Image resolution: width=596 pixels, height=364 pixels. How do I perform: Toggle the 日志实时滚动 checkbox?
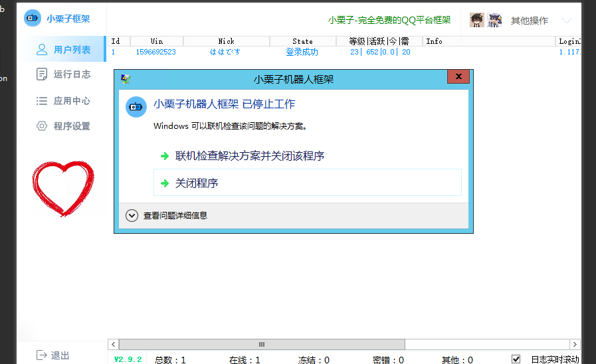[x=516, y=359]
